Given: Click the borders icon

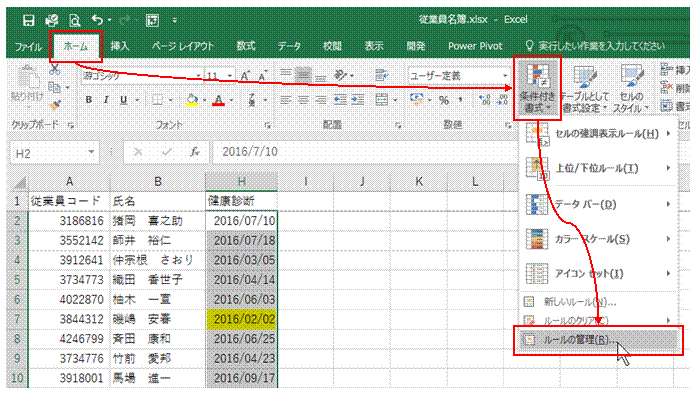Looking at the screenshot, I should [157, 100].
